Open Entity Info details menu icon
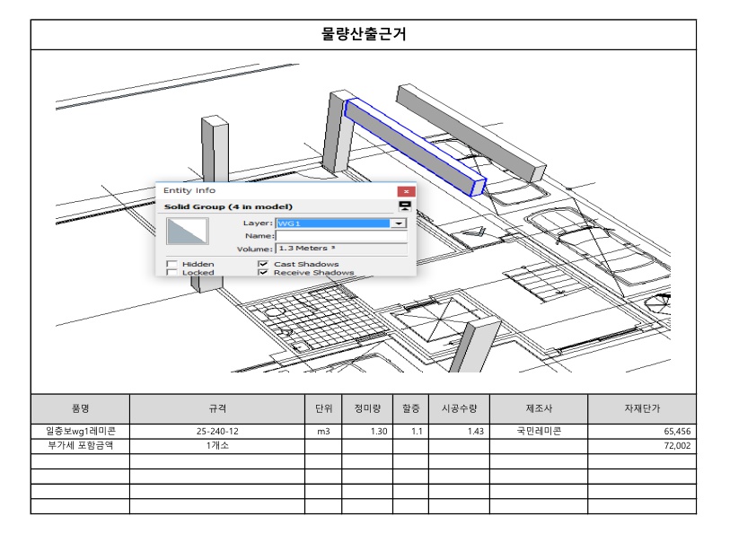Viewport: 756px width, 534px height. 405,206
